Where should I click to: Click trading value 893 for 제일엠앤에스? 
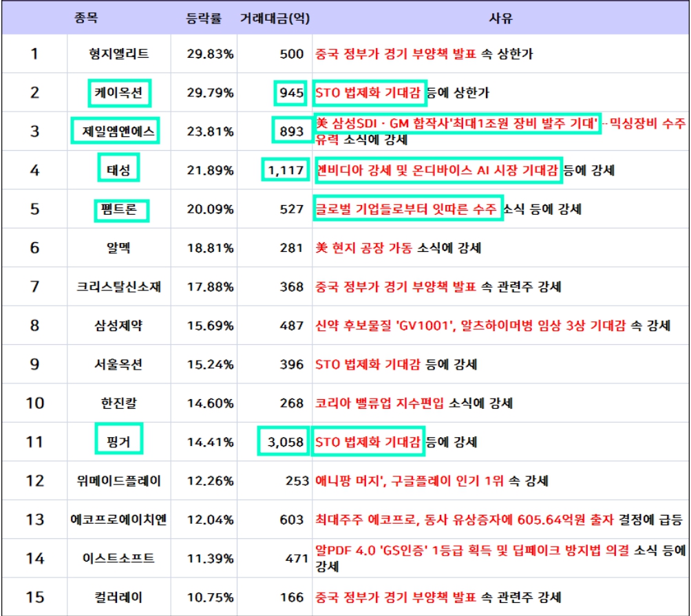pyautogui.click(x=292, y=131)
